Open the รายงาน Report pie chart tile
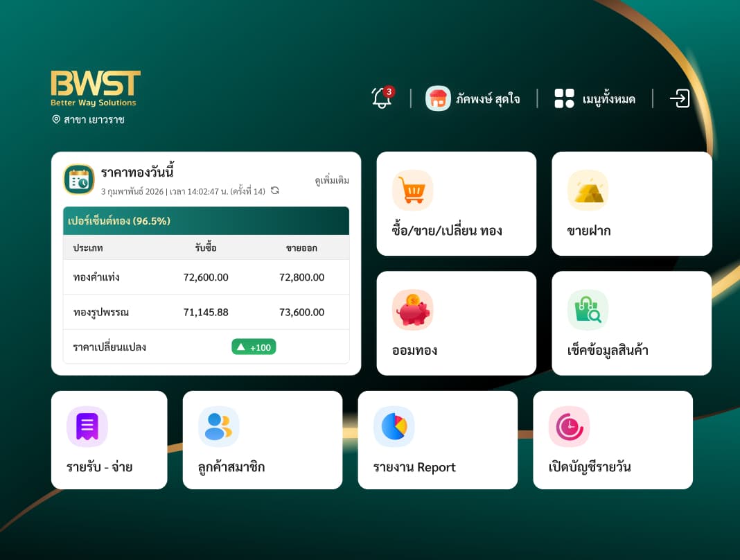The width and height of the screenshot is (740, 560). point(437,439)
